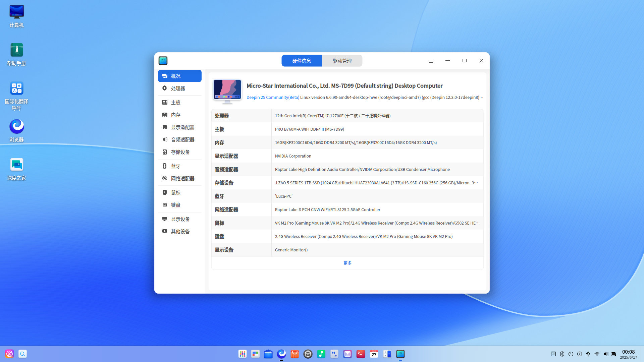Screen dimensions: 644x362
Task: Click the PRO B760M-A WIFI DDR4 II motherboard value
Action: tap(310, 129)
